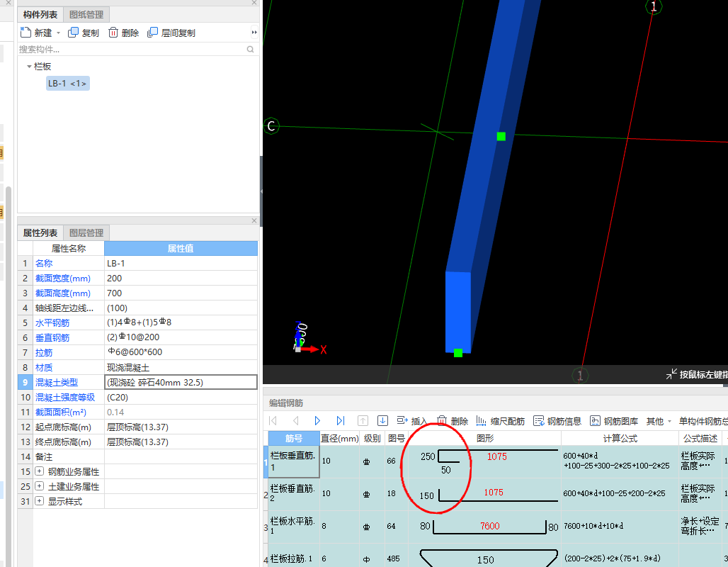Click the 垂直钢筋 value (2)10@200

pos(181,337)
